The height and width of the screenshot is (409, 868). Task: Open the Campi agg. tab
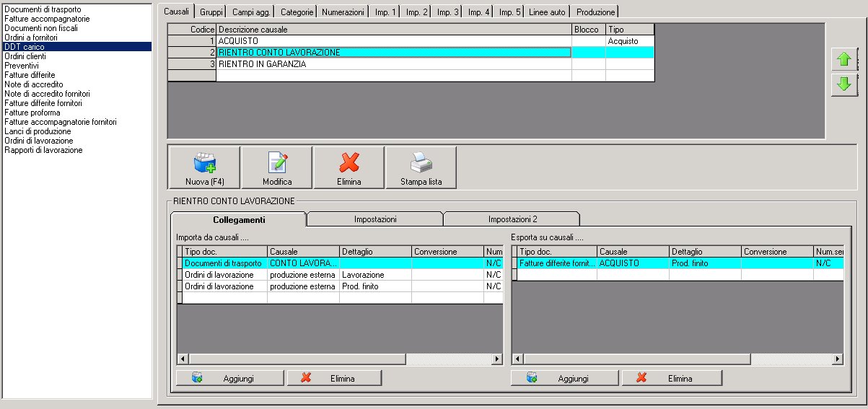[250, 12]
